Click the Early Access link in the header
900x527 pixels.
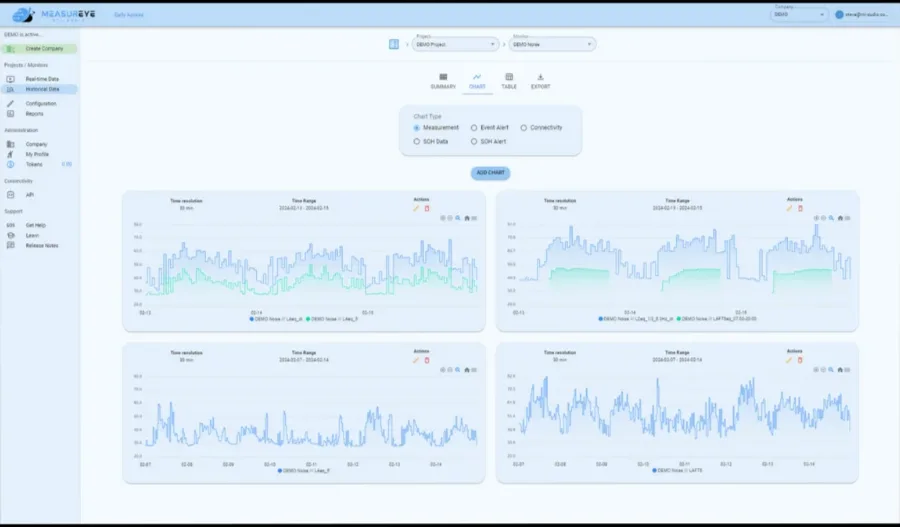[129, 15]
